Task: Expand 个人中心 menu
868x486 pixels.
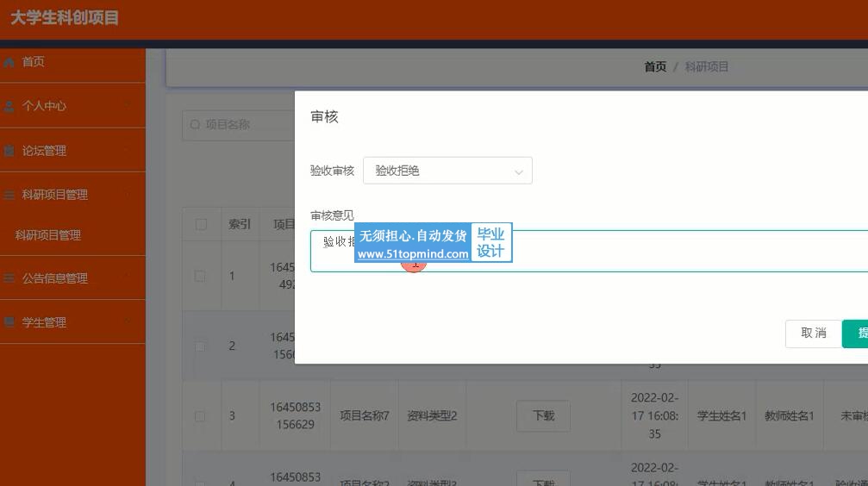Action: click(x=72, y=106)
